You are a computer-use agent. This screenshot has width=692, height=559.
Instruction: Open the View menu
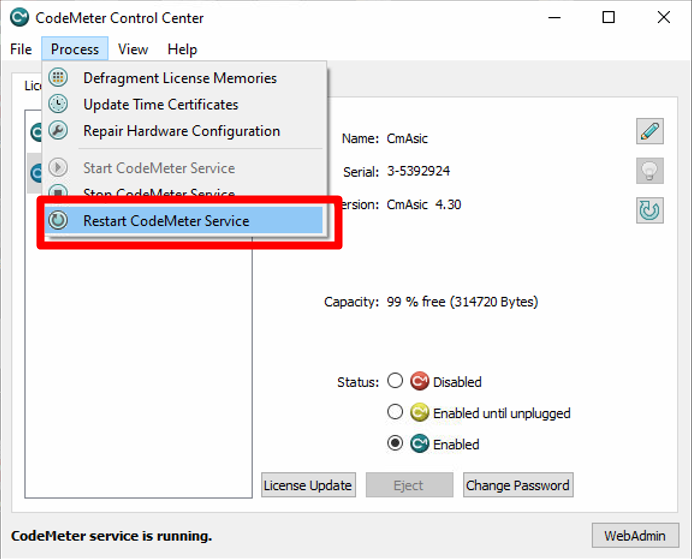(133, 49)
